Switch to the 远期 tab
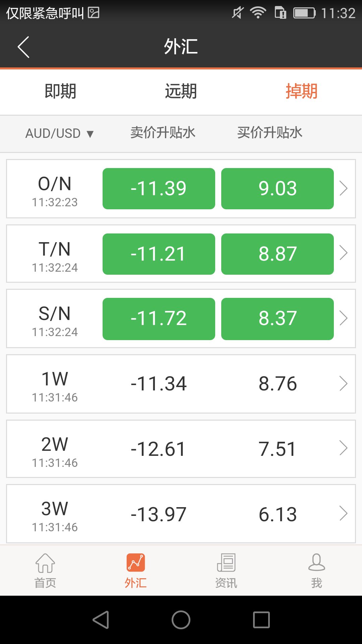The image size is (362, 644). 181,91
